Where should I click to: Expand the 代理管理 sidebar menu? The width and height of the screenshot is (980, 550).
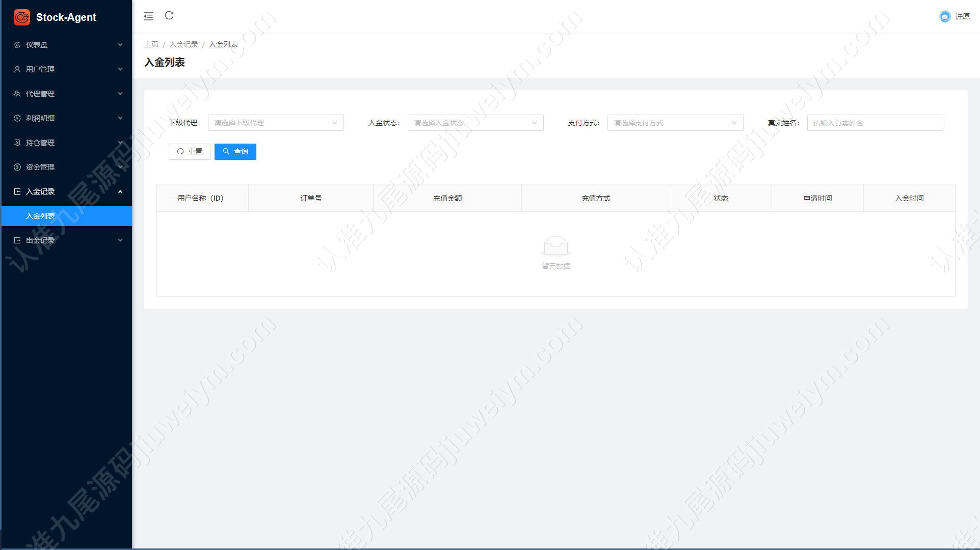tap(67, 94)
